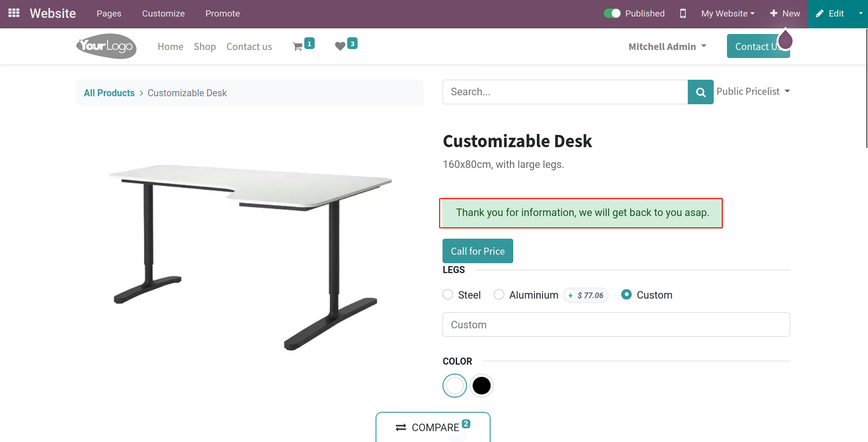Select Steel legs option
The width and height of the screenshot is (868, 442).
pyautogui.click(x=448, y=295)
